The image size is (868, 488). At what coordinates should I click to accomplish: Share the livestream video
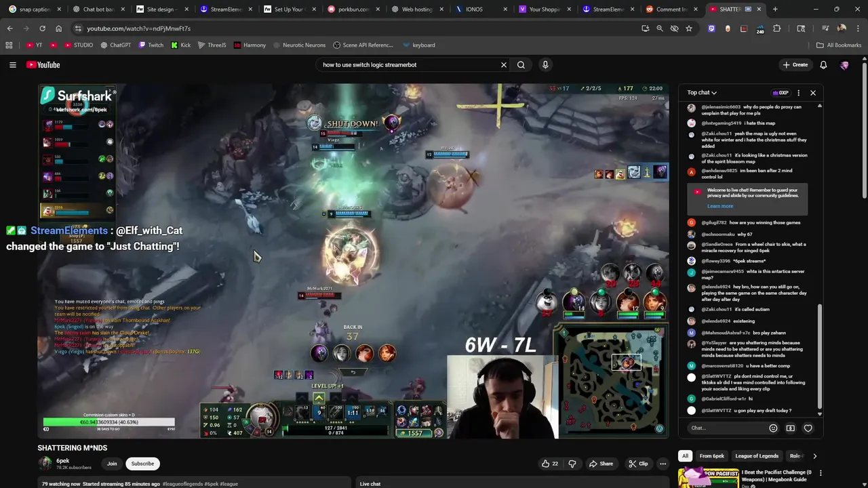coord(601,464)
